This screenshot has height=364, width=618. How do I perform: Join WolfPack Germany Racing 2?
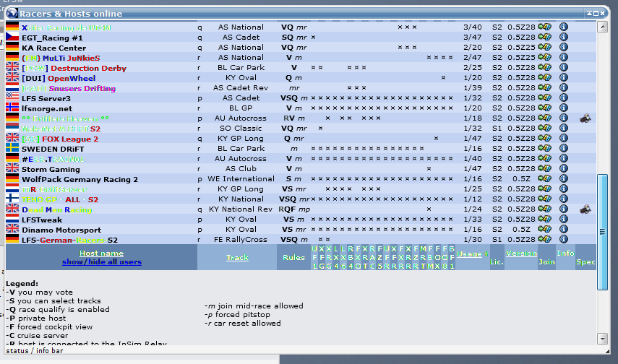(x=545, y=179)
